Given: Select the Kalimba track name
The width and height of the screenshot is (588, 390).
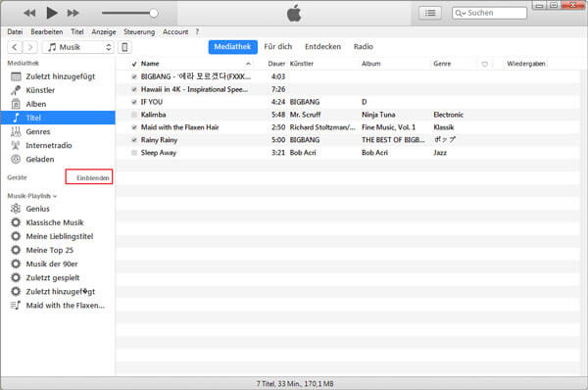Looking at the screenshot, I should pos(154,115).
